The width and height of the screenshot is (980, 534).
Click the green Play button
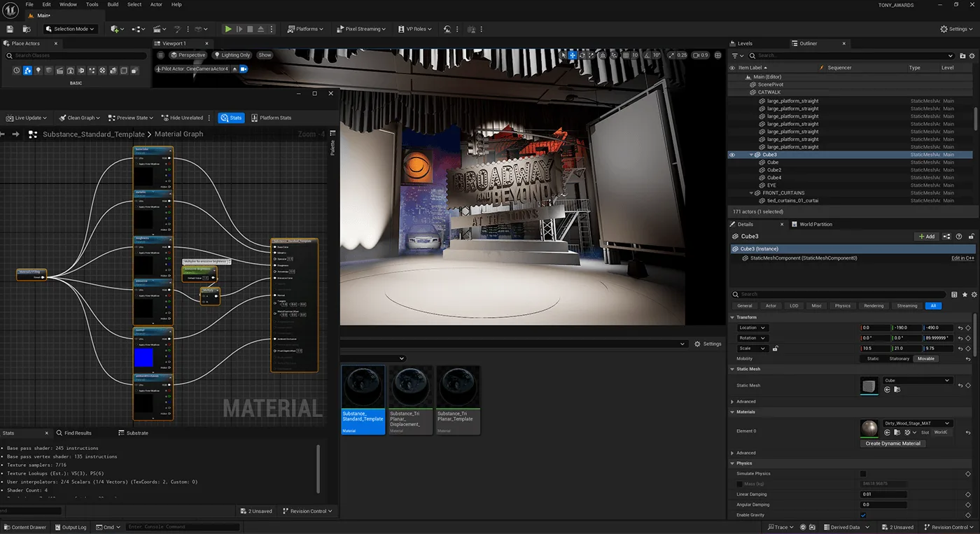pos(228,29)
